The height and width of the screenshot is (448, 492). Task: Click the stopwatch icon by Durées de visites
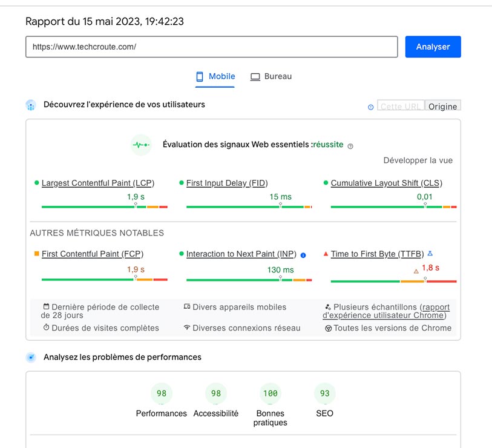pos(46,327)
